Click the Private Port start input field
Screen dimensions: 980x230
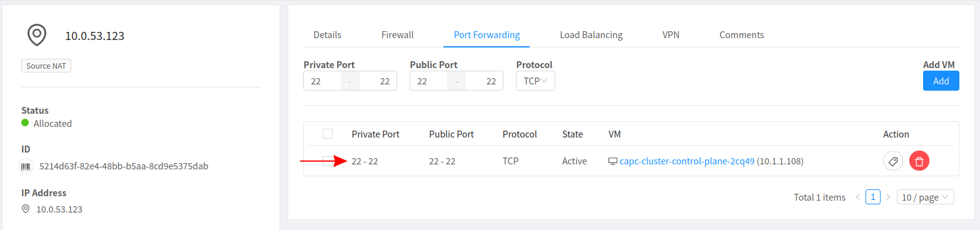(323, 81)
